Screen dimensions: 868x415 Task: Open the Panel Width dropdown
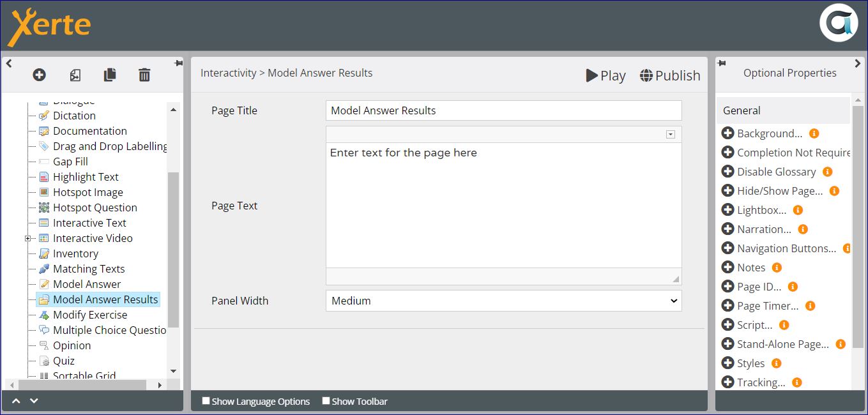(x=503, y=301)
